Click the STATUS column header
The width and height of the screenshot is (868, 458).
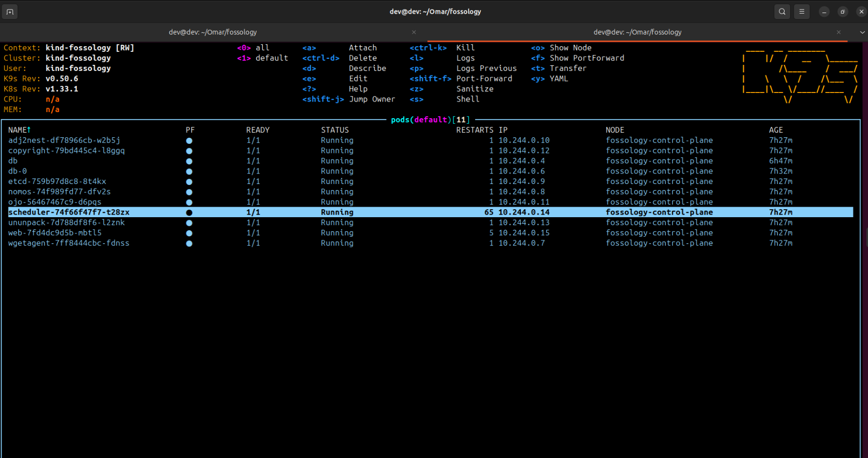coord(335,130)
